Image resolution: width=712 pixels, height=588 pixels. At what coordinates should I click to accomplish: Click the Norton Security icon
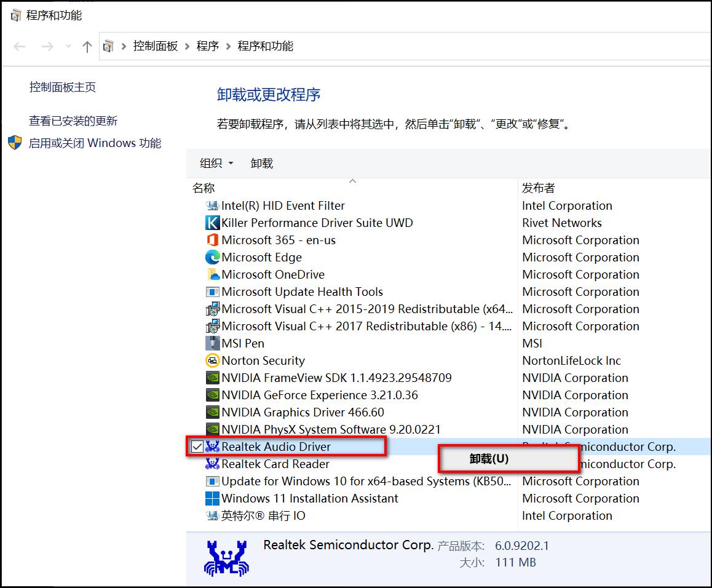212,360
